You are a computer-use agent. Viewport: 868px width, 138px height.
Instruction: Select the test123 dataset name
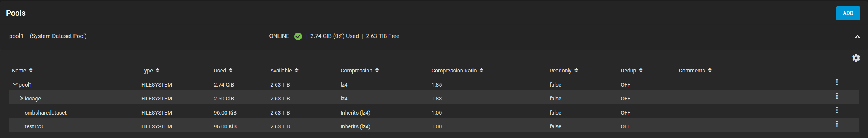coord(34,127)
